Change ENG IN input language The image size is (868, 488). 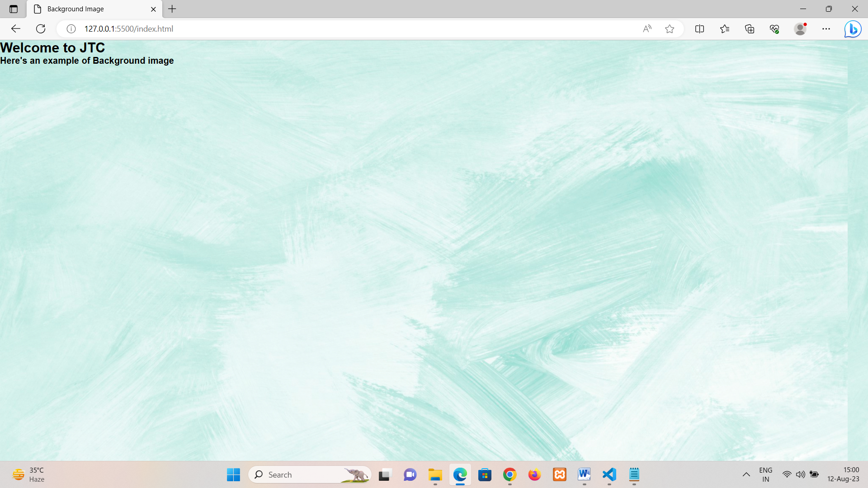766,475
